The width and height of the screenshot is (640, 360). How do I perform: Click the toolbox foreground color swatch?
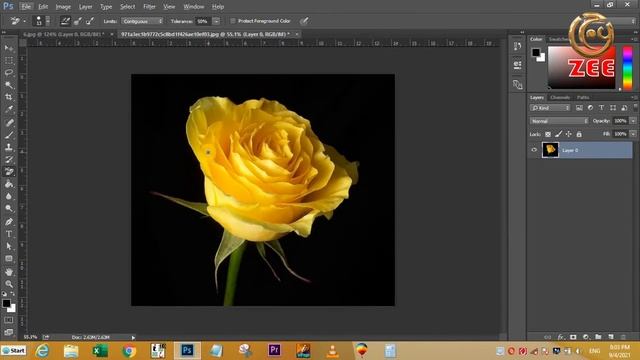(x=6, y=303)
